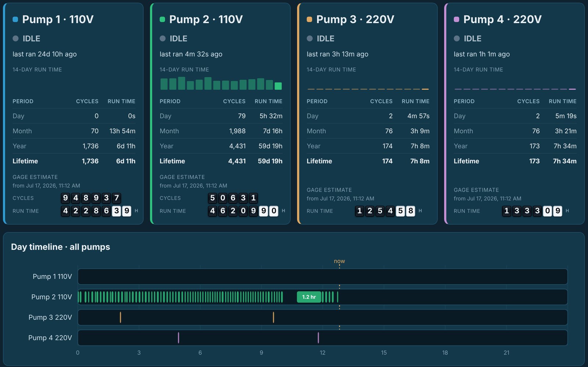Click the 1.2 hr run block on Pump 2 timeline
Viewport: 588px width, 367px height.
pos(309,297)
